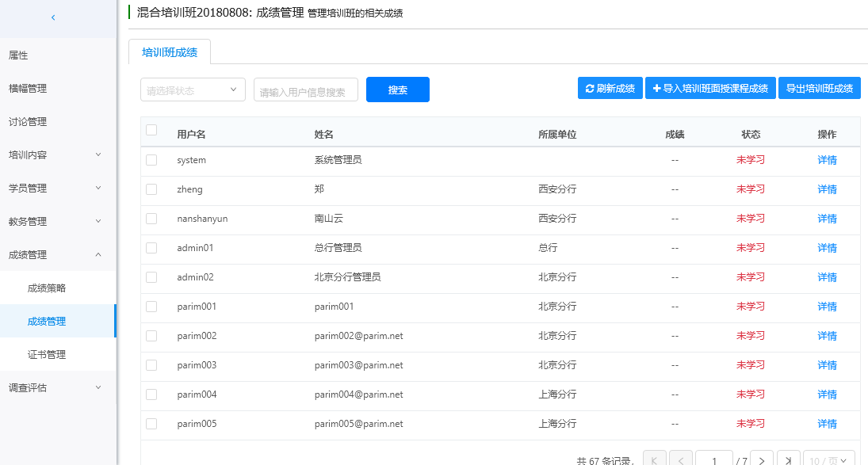Open 证书管理 in the sidebar
Viewport: 868px width, 465px height.
[x=47, y=355]
